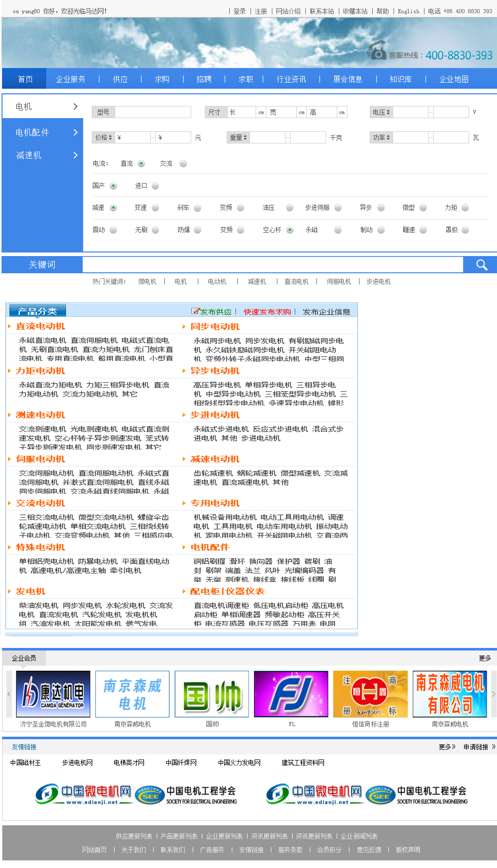Click the magnifier search button
Viewport: 497px width, 868px height.
(481, 265)
